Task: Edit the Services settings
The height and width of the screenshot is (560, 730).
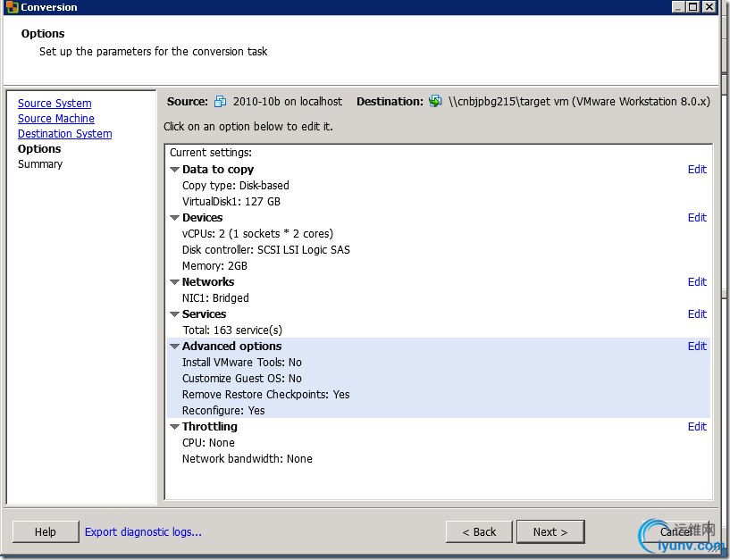Action: [697, 313]
